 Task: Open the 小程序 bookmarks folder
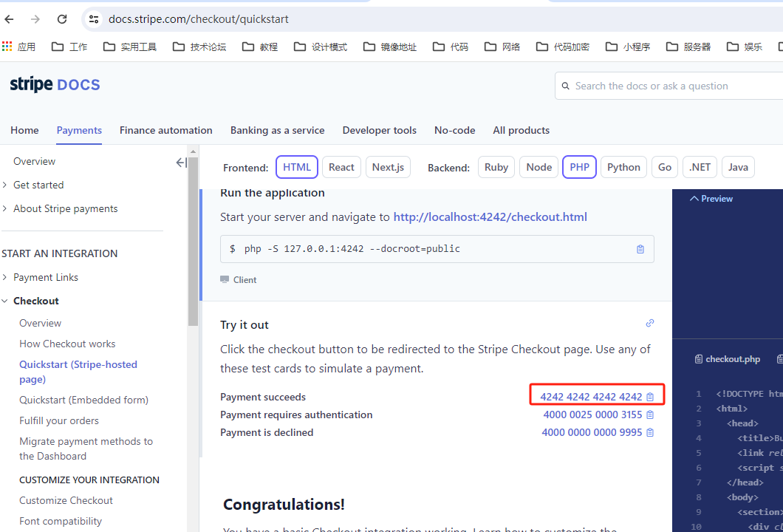tap(628, 47)
